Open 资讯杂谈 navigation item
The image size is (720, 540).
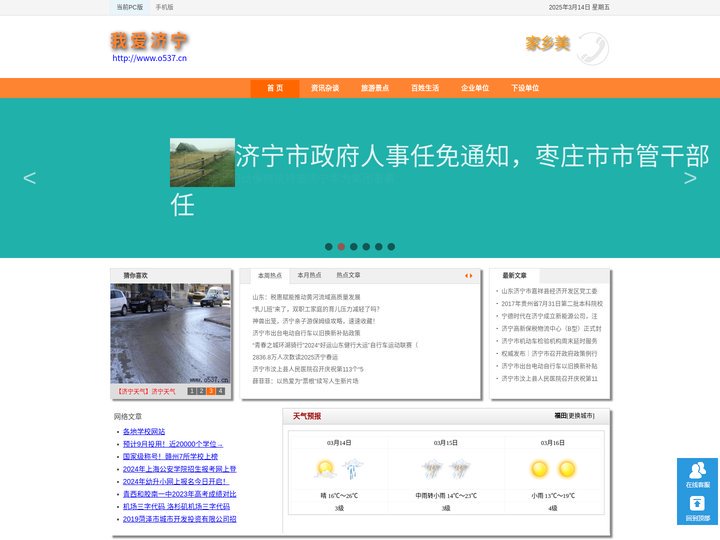pyautogui.click(x=325, y=88)
